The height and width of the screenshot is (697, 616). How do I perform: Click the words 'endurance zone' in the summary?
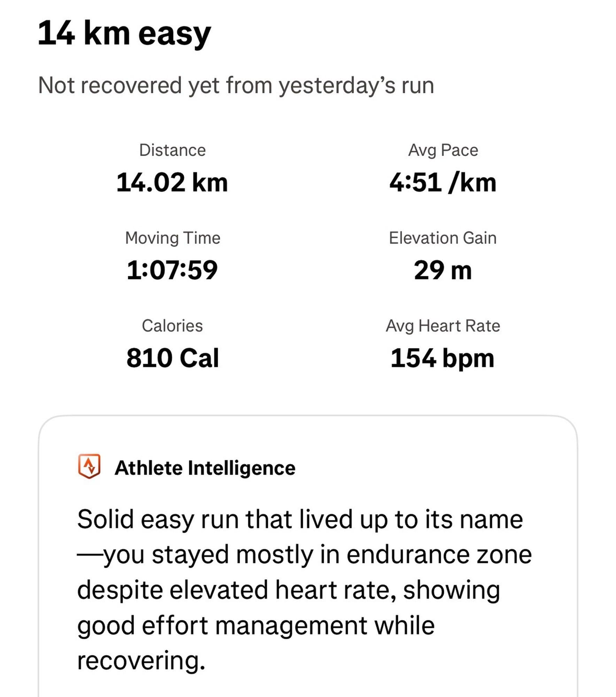click(x=439, y=555)
